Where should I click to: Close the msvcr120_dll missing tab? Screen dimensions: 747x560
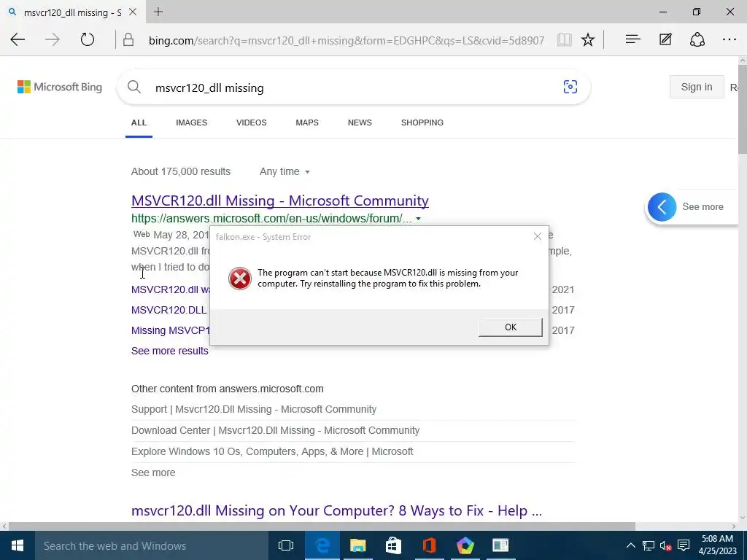point(133,12)
